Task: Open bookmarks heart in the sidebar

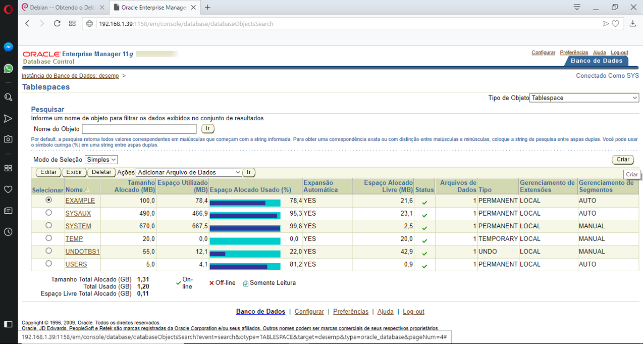Action: click(8, 189)
